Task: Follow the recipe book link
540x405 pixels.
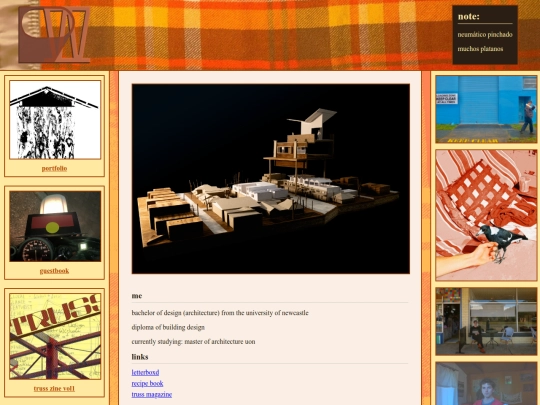Action: (147, 383)
